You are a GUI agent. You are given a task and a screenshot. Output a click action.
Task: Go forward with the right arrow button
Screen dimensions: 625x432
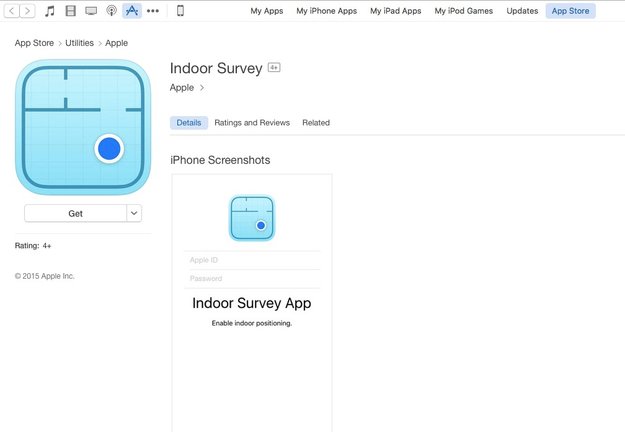27,11
